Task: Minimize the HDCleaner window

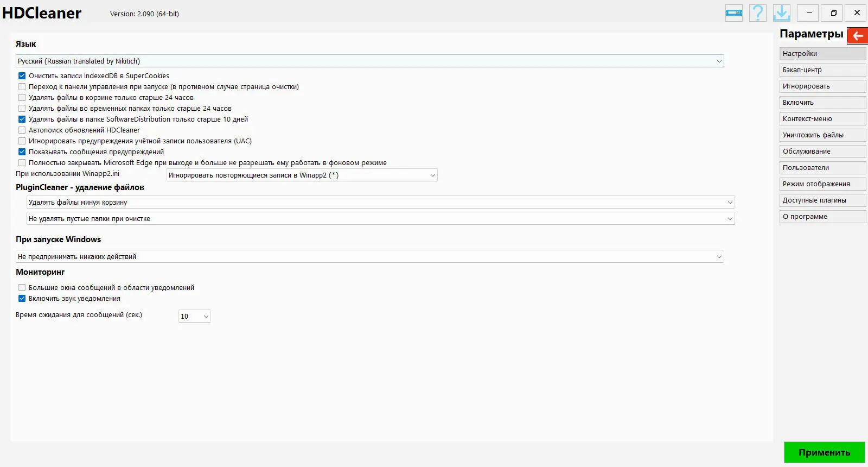Action: (809, 12)
